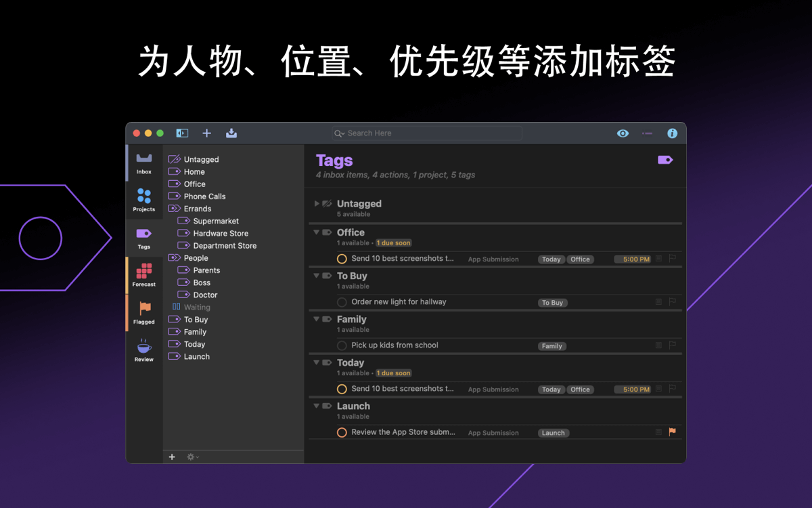Flag the 'Pick up kids from school' action
Image resolution: width=812 pixels, height=508 pixels.
coord(673,345)
